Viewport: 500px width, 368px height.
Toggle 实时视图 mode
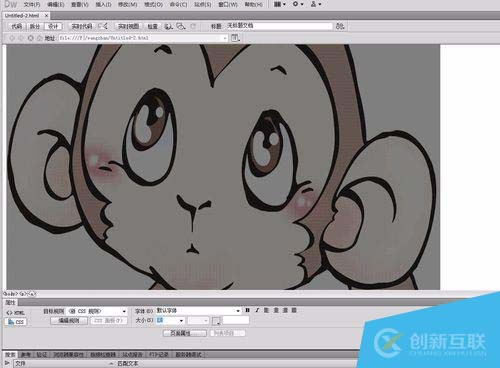(128, 26)
